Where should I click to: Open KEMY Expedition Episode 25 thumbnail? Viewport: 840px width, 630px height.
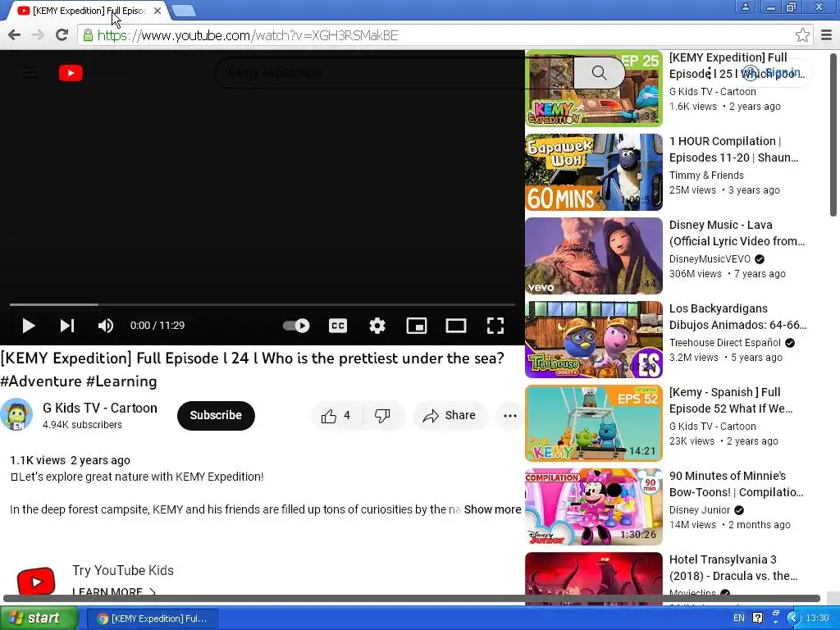click(x=594, y=89)
